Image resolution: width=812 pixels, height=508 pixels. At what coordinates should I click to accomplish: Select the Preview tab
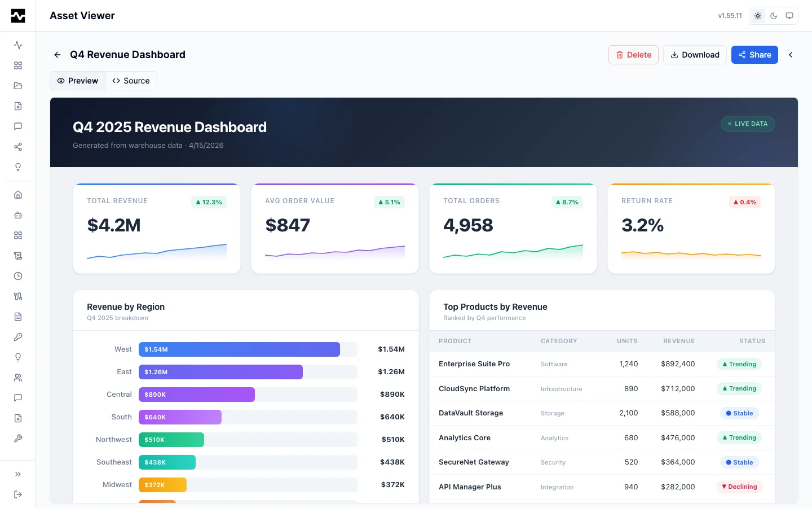pyautogui.click(x=77, y=81)
